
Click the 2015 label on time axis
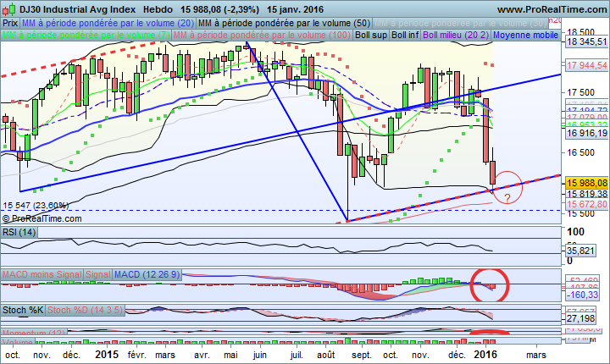coord(107,355)
